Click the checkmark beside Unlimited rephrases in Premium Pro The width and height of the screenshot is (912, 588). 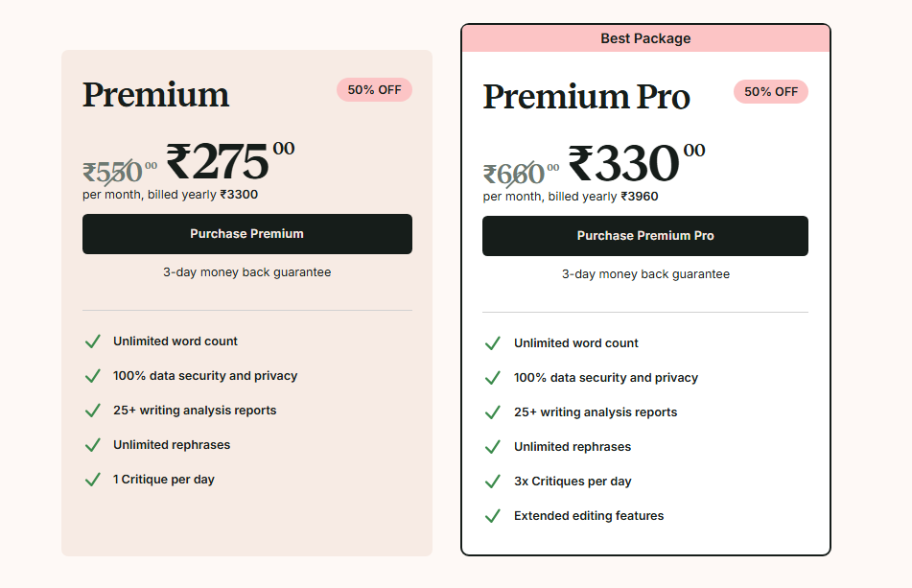point(493,447)
